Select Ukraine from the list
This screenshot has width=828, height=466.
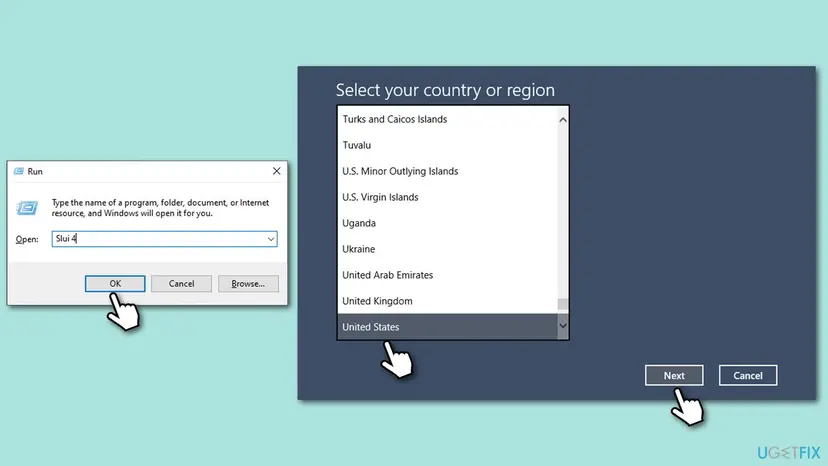tap(447, 249)
